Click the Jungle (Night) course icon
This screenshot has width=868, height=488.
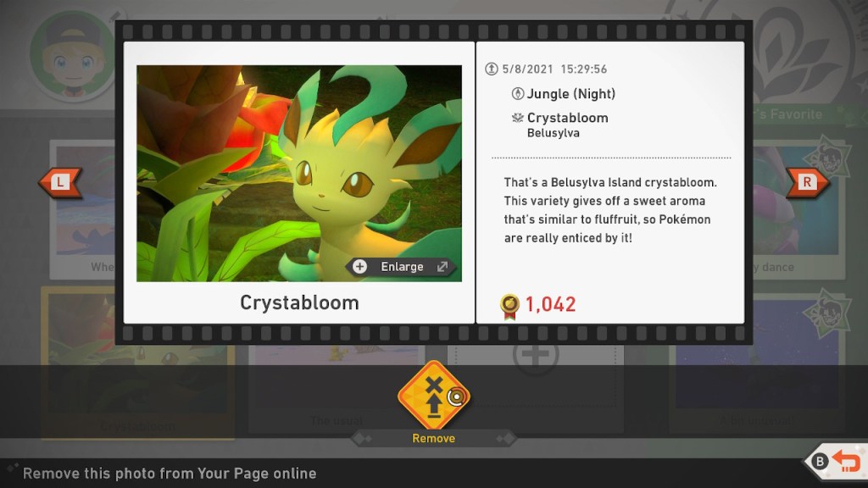(518, 93)
